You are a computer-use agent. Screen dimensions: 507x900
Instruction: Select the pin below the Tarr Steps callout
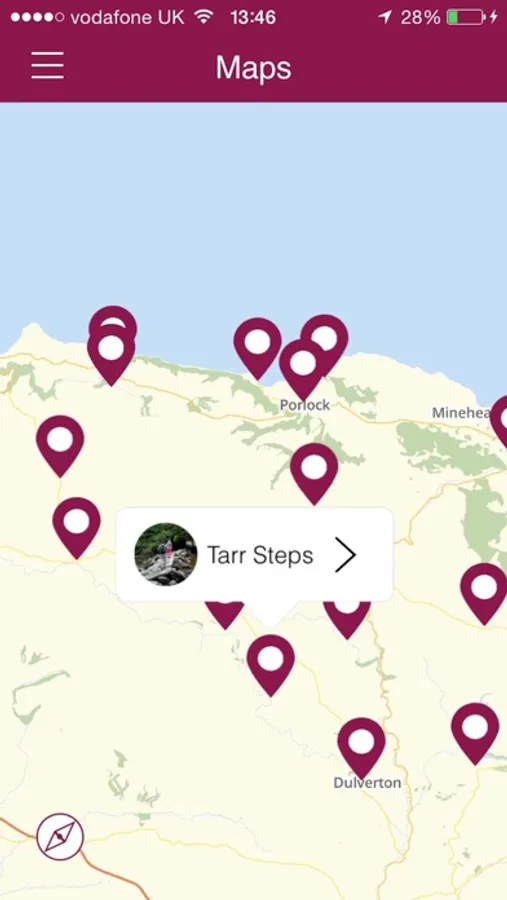pos(270,665)
